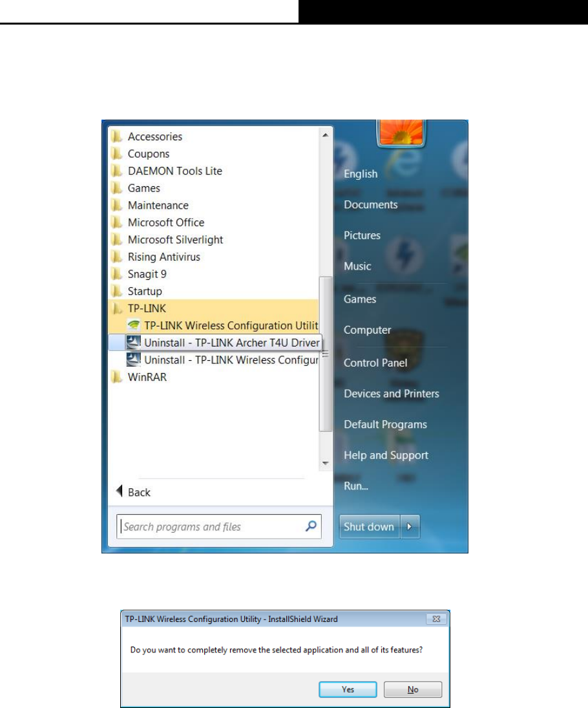
Task: Click the Uninstall Archer T4U Driver icon
Action: (x=133, y=342)
